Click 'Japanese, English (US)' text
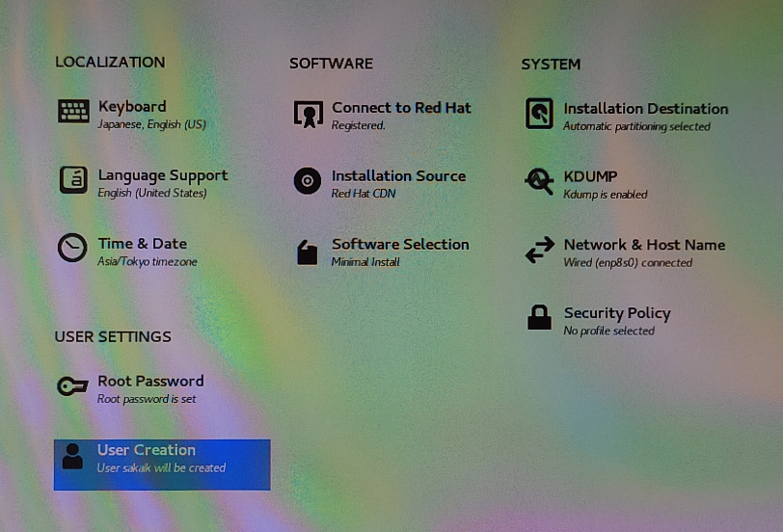783x532 pixels. (x=151, y=124)
